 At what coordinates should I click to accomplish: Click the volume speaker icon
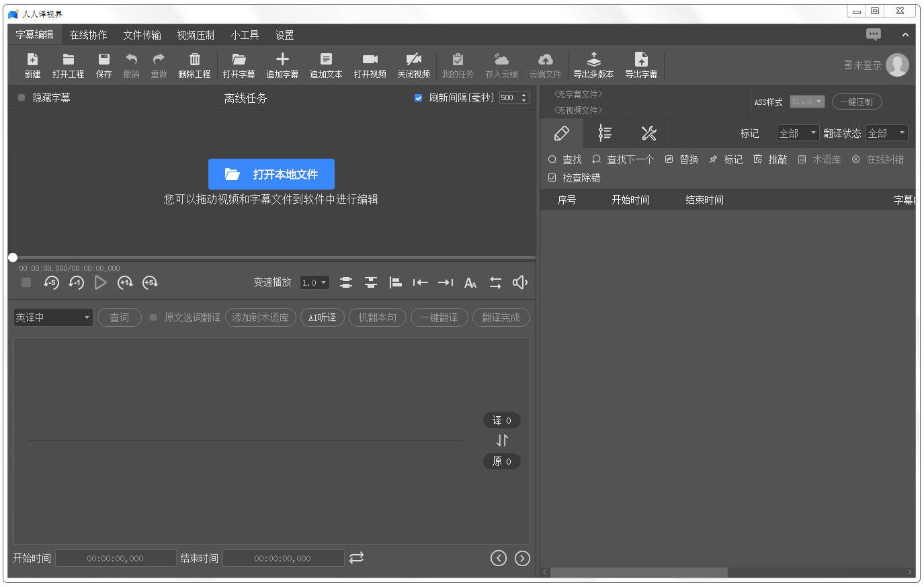(519, 282)
